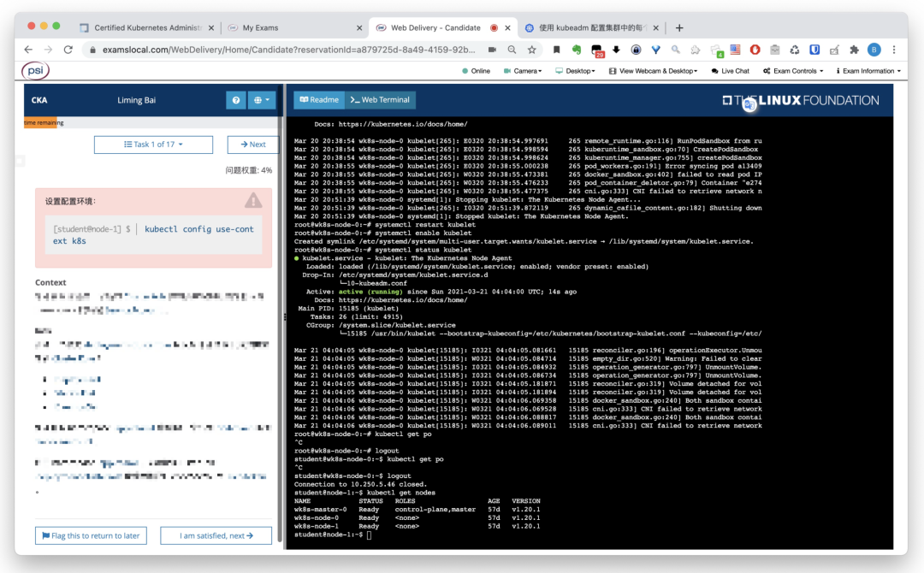The image size is (924, 573).
Task: Open the black bookmark extension
Action: (556, 50)
